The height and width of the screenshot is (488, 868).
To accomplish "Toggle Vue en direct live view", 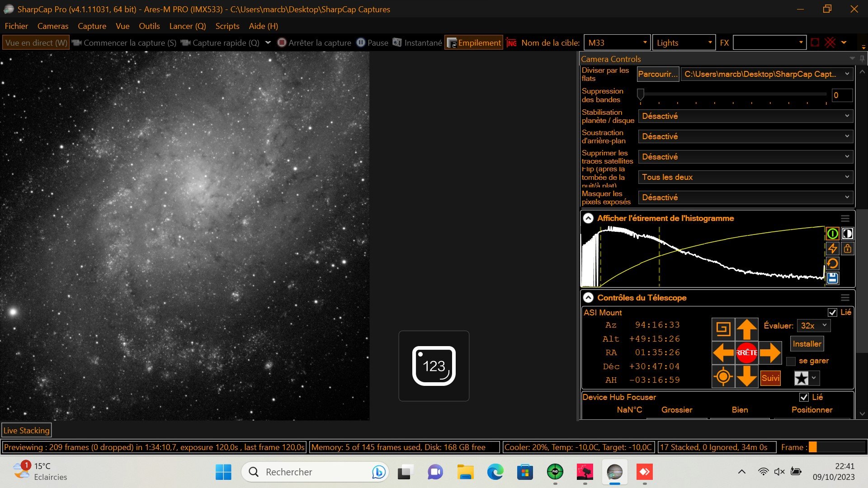I will click(36, 42).
